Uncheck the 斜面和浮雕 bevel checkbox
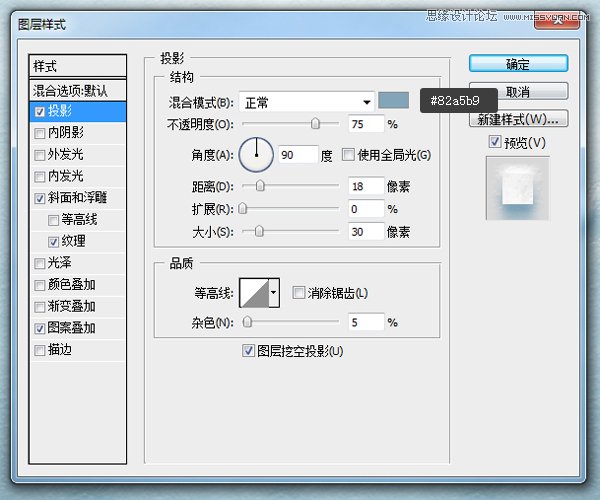Screen dimensions: 600x500 click(x=40, y=198)
